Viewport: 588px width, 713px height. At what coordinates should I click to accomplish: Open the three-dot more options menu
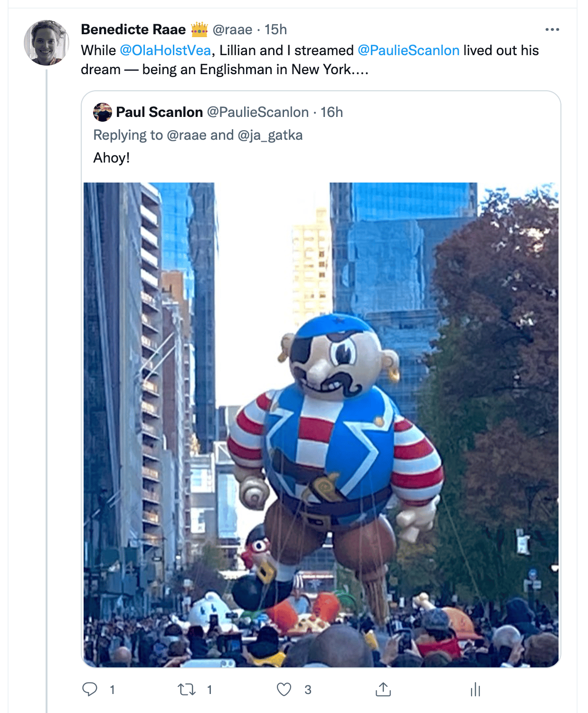pos(552,29)
